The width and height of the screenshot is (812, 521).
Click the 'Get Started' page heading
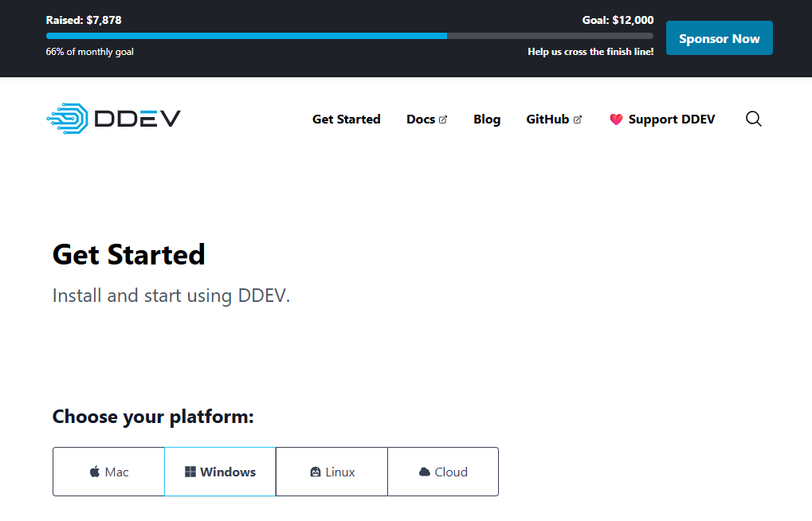click(x=129, y=255)
